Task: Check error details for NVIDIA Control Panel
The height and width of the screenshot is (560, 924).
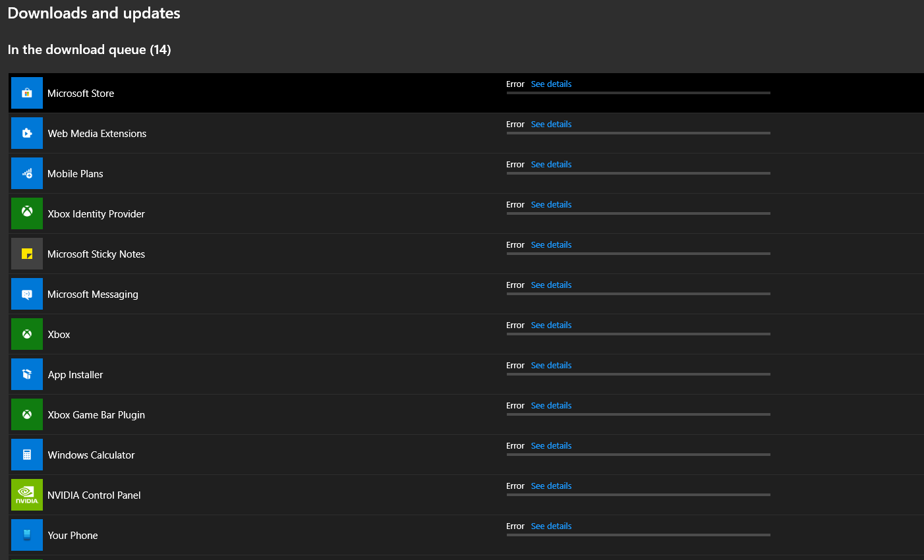Action: click(x=551, y=486)
